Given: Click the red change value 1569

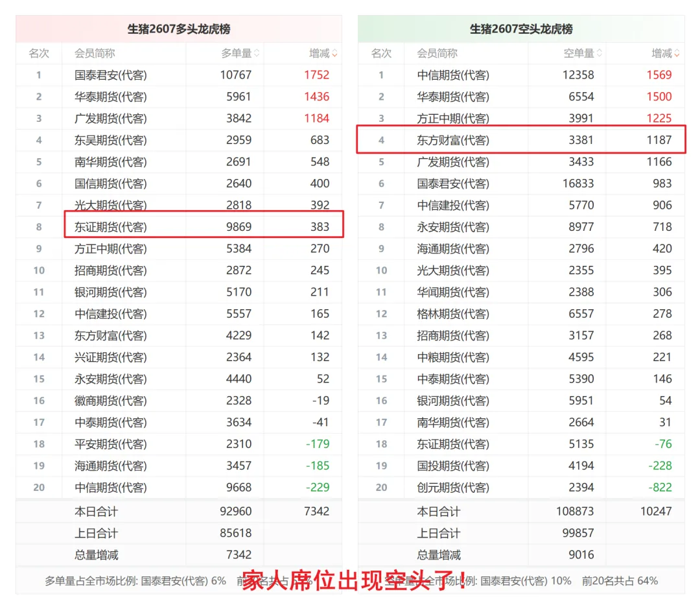Looking at the screenshot, I should click(659, 75).
